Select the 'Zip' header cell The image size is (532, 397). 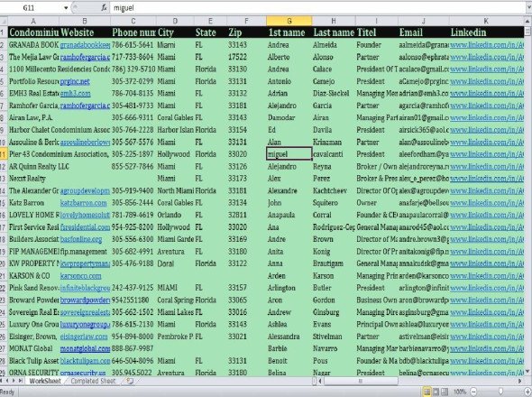tap(246, 32)
